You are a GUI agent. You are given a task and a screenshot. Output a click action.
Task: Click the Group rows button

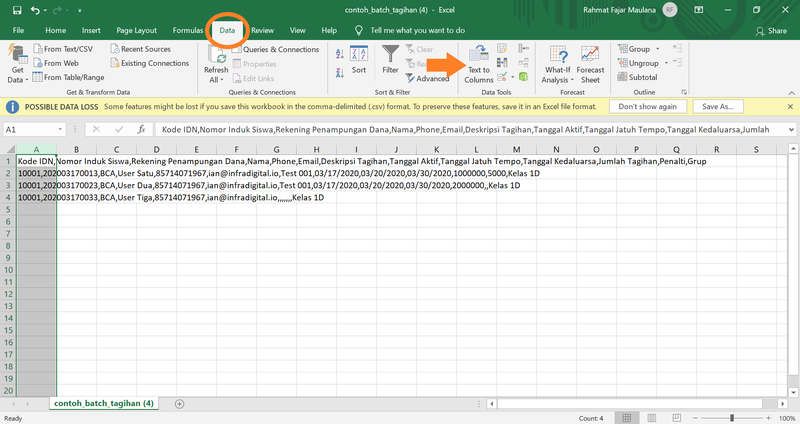634,49
